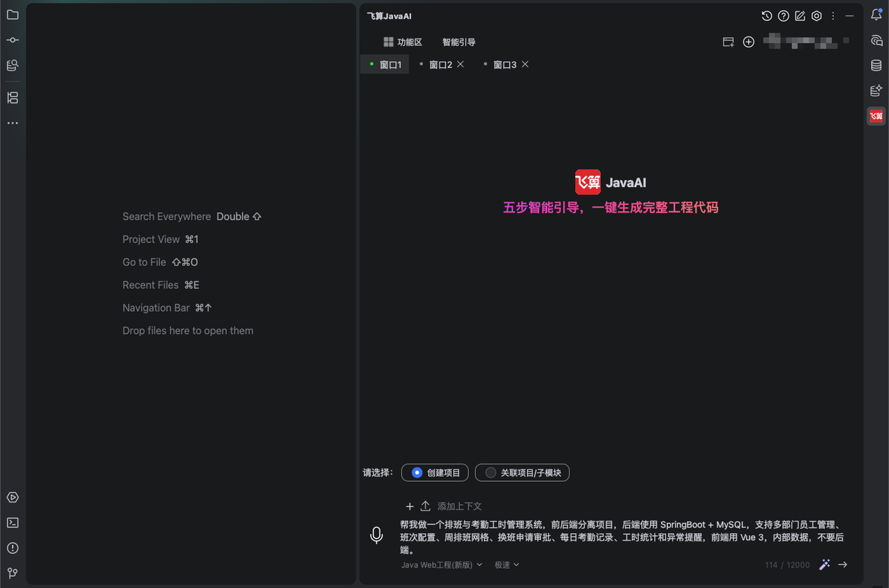This screenshot has width=889, height=588.
Task: Open the Notifications bell
Action: click(876, 15)
